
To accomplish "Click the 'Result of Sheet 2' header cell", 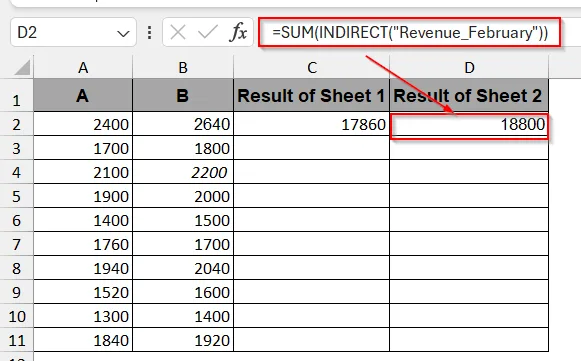I will pos(469,95).
